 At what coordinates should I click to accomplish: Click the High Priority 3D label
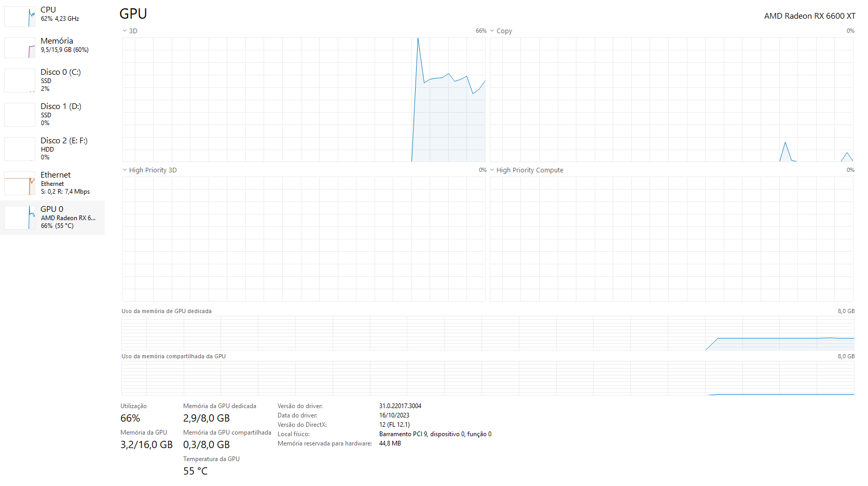coord(153,170)
